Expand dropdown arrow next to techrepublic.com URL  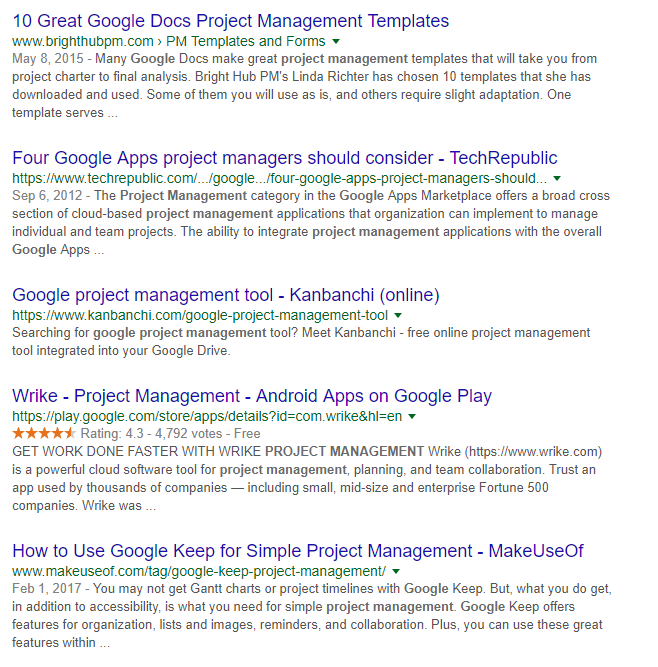click(557, 178)
